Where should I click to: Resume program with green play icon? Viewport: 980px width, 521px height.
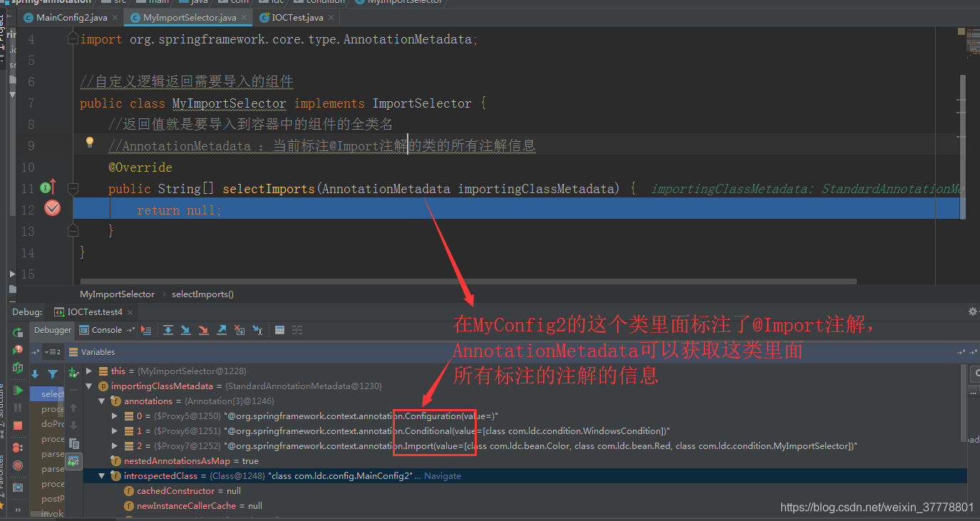pos(18,391)
